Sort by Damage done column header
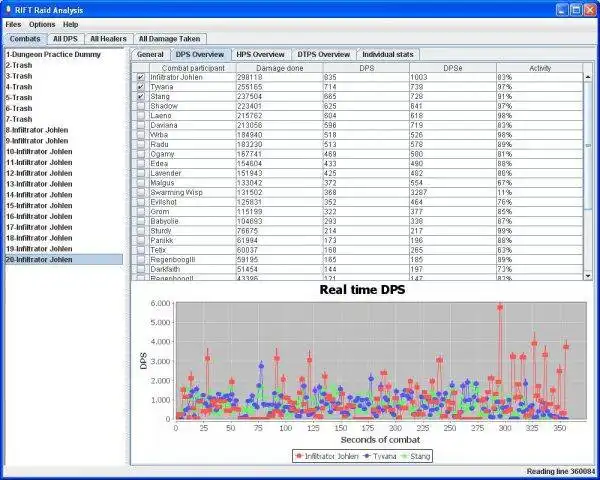This screenshot has height=480, width=600. click(x=280, y=68)
